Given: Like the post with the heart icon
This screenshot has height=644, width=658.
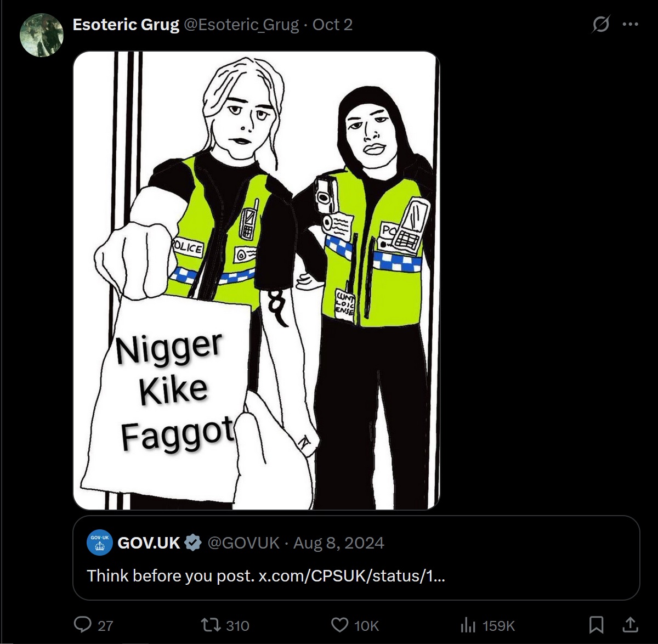Looking at the screenshot, I should tap(339, 625).
